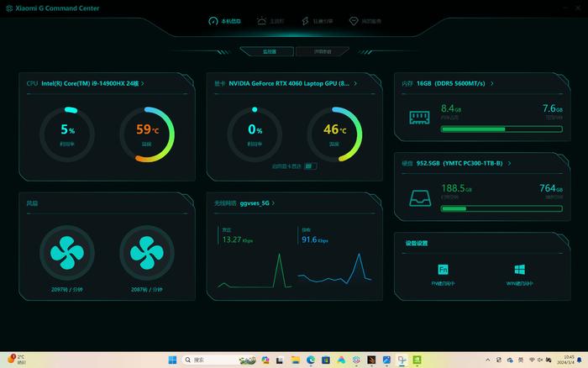Click the RAM module icon
Viewport: 588px width, 368px height.
pos(419,118)
